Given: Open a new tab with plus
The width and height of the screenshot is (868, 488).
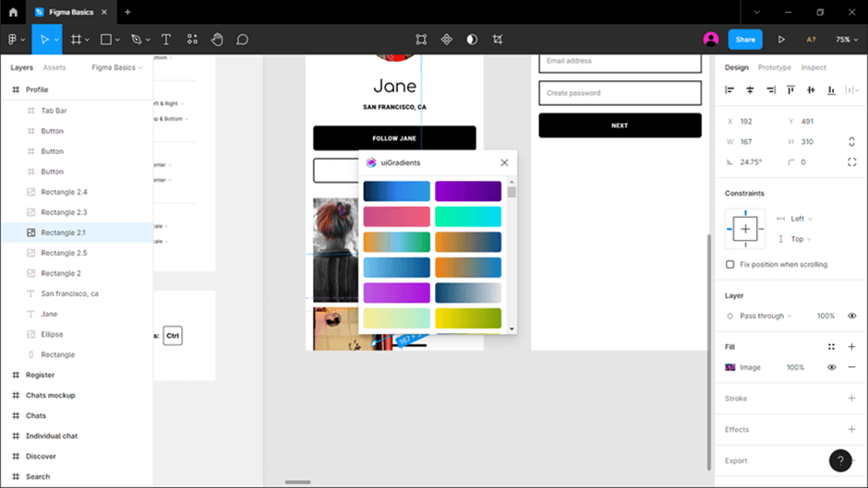Looking at the screenshot, I should tap(127, 12).
